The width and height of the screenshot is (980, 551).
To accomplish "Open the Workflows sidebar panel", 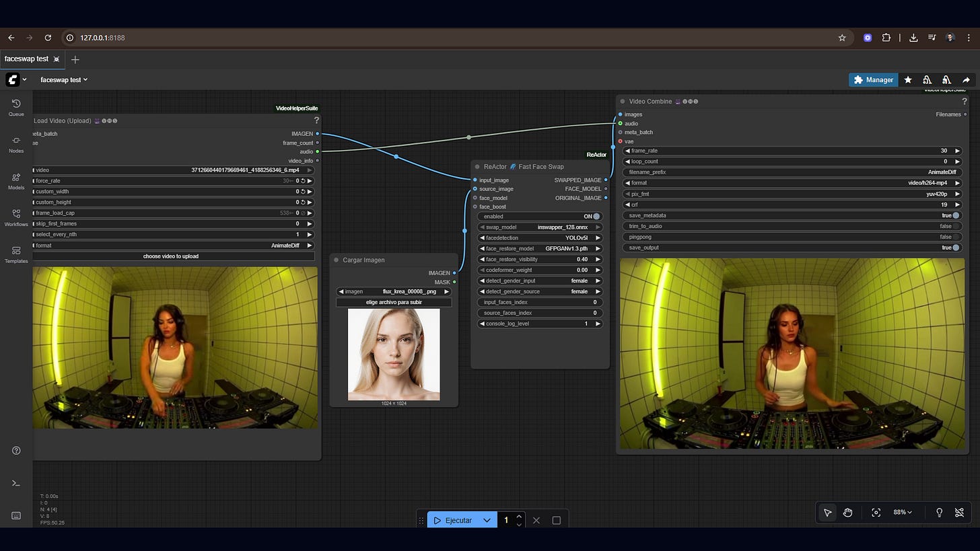I will pyautogui.click(x=16, y=217).
